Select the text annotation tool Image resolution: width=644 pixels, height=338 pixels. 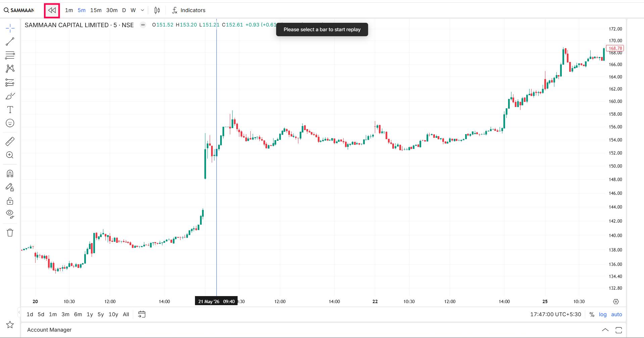[10, 110]
